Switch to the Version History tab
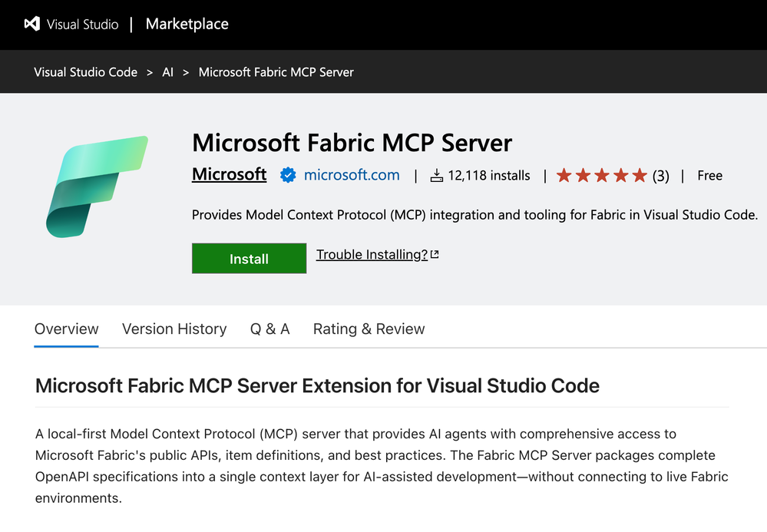Viewport: 767px width, 532px height. point(174,329)
